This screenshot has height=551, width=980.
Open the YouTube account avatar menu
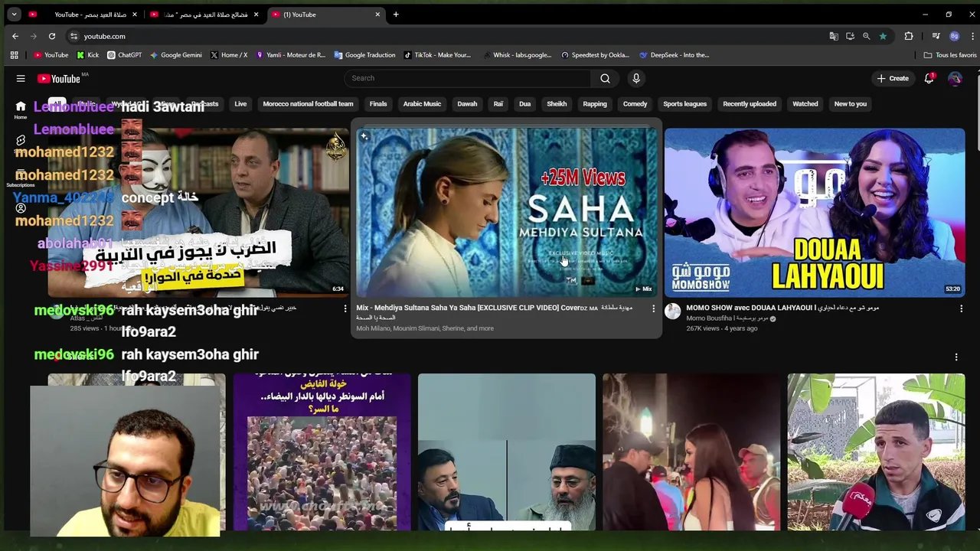point(955,78)
